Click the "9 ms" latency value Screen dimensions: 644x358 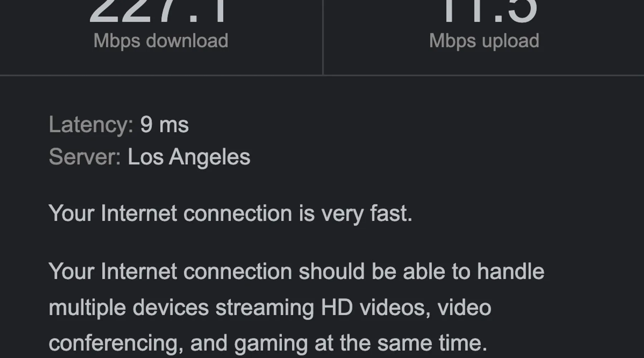164,125
